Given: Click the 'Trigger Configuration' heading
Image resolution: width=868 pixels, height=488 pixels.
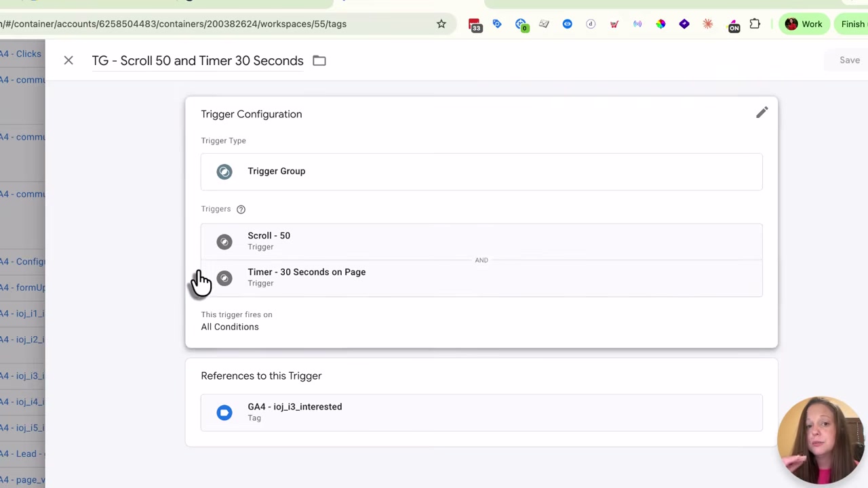Looking at the screenshot, I should [x=252, y=114].
